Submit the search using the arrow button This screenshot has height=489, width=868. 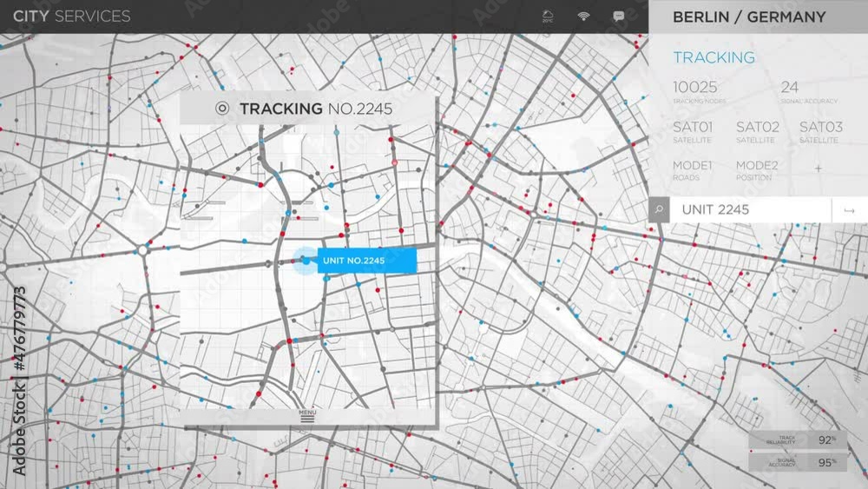click(x=849, y=210)
